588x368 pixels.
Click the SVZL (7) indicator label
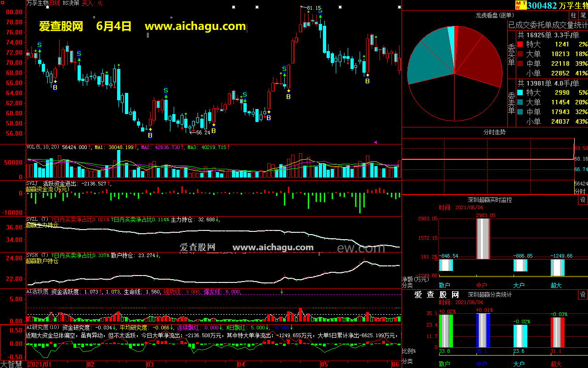point(37,219)
